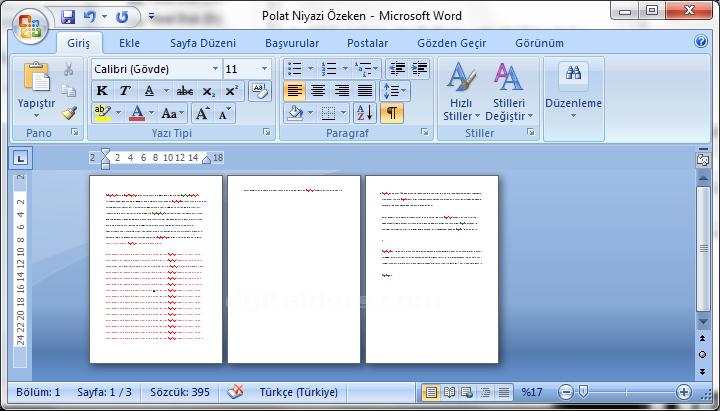The image size is (720, 411).
Task: Go to the Postalar tab
Action: click(367, 43)
